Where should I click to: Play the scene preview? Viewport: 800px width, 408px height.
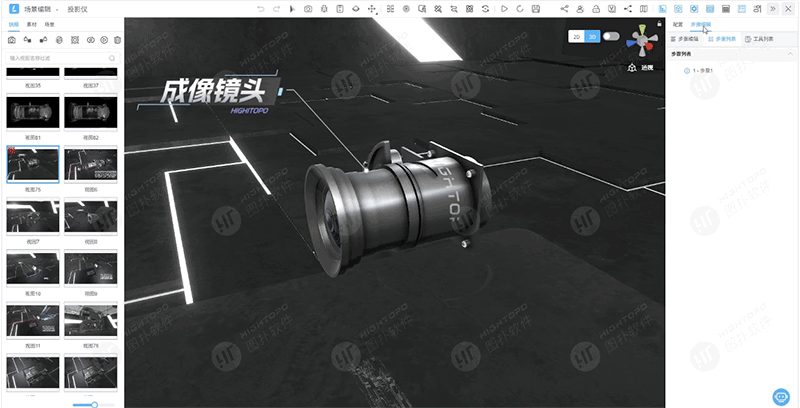(504, 9)
